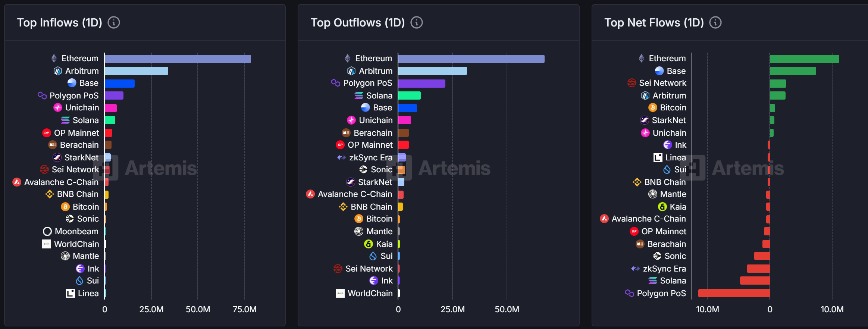The width and height of the screenshot is (868, 329).
Task: Click the OP Mainnet label in Top Net Flows
Action: (664, 231)
